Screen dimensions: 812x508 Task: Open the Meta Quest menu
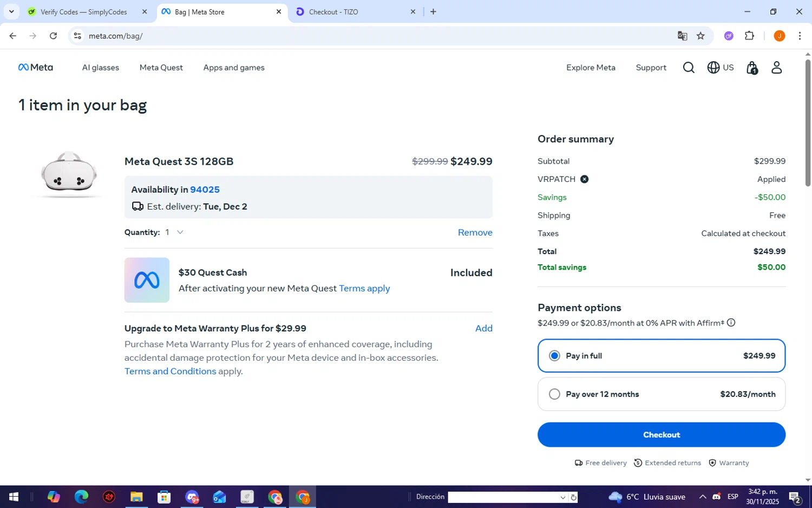[x=161, y=68]
